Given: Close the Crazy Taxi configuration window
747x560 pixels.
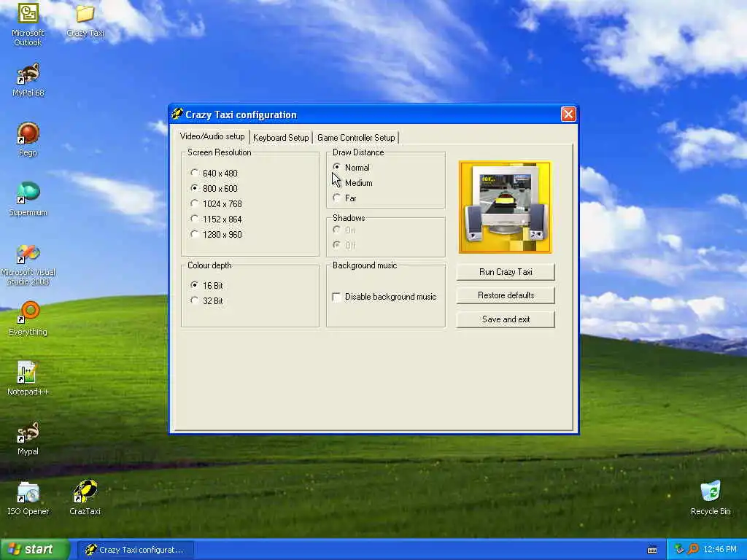Looking at the screenshot, I should click(568, 114).
